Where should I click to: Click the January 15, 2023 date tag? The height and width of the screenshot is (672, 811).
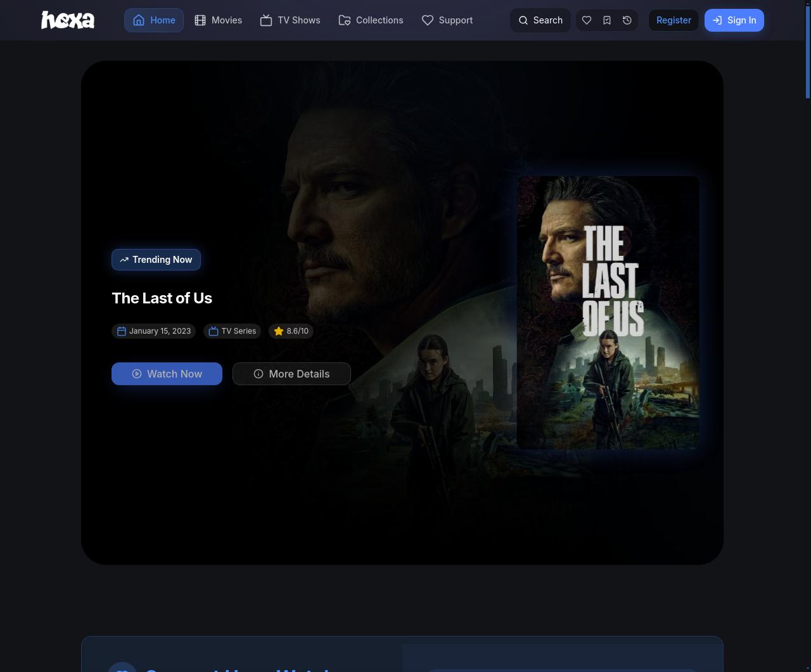point(153,331)
